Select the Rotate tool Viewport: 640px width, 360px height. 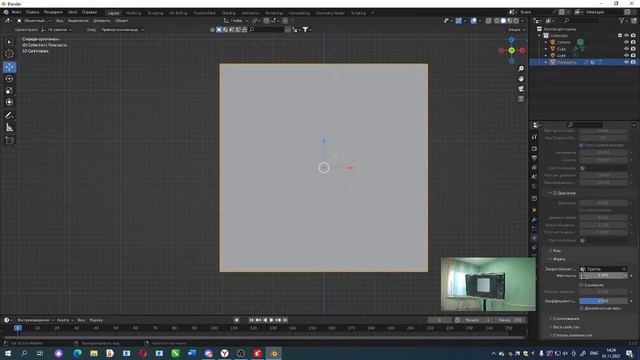click(x=9, y=78)
